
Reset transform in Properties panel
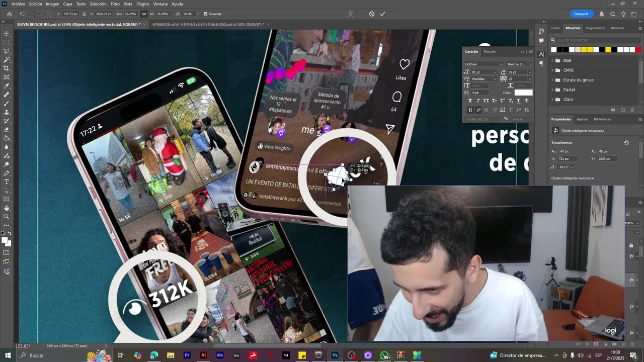(626, 142)
